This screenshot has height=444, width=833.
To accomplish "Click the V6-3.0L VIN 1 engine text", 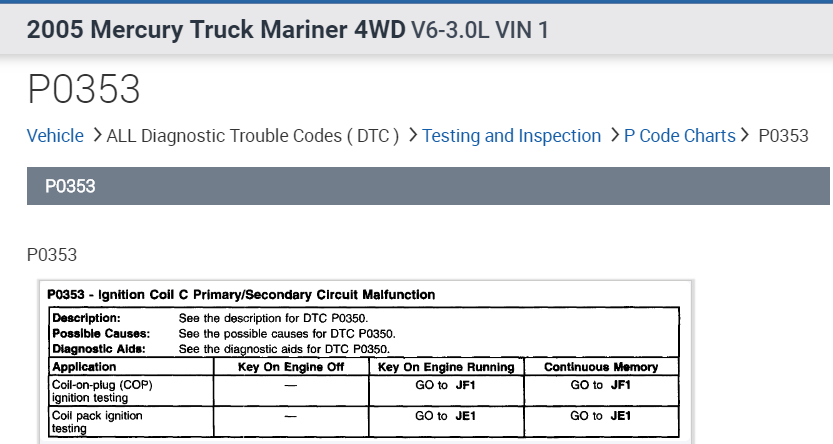I will point(479,30).
